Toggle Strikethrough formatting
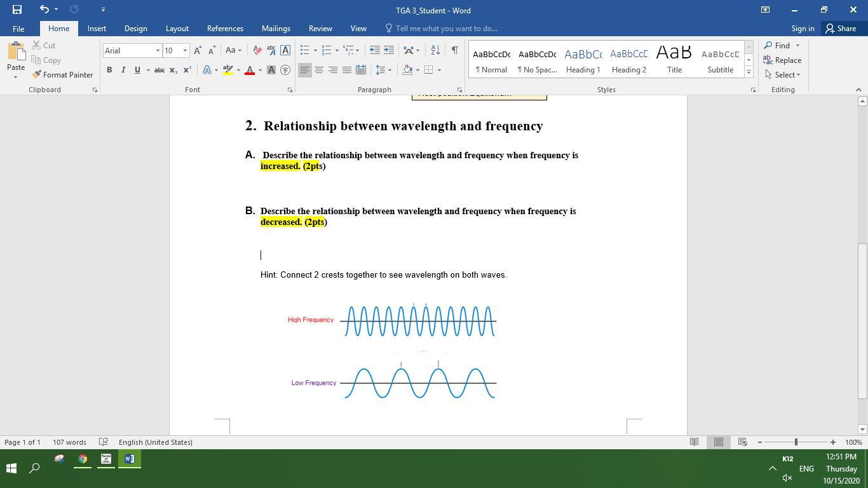This screenshot has height=488, width=868. pos(159,70)
